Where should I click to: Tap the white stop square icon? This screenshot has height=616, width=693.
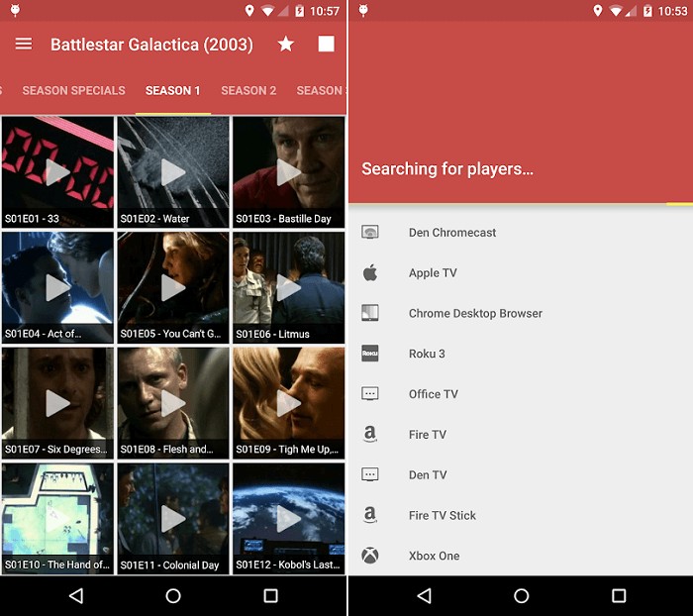[326, 44]
